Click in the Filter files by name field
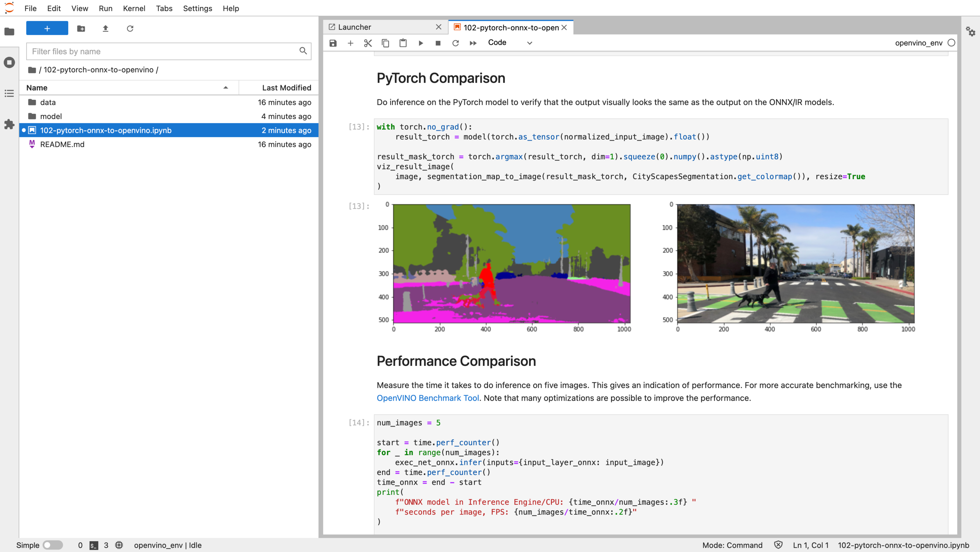 coord(169,51)
